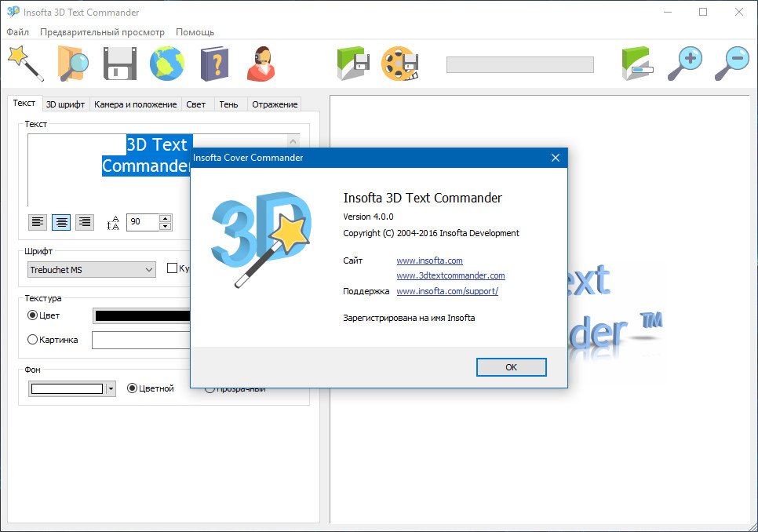The width and height of the screenshot is (758, 532).
Task: Click the toolbar progress bar
Action: coord(519,65)
